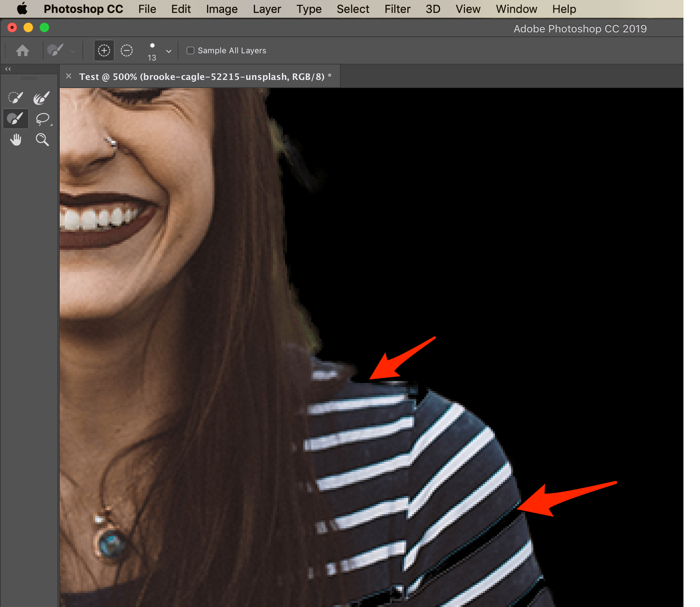Select the Zoom tool
This screenshot has width=700, height=607.
point(42,139)
